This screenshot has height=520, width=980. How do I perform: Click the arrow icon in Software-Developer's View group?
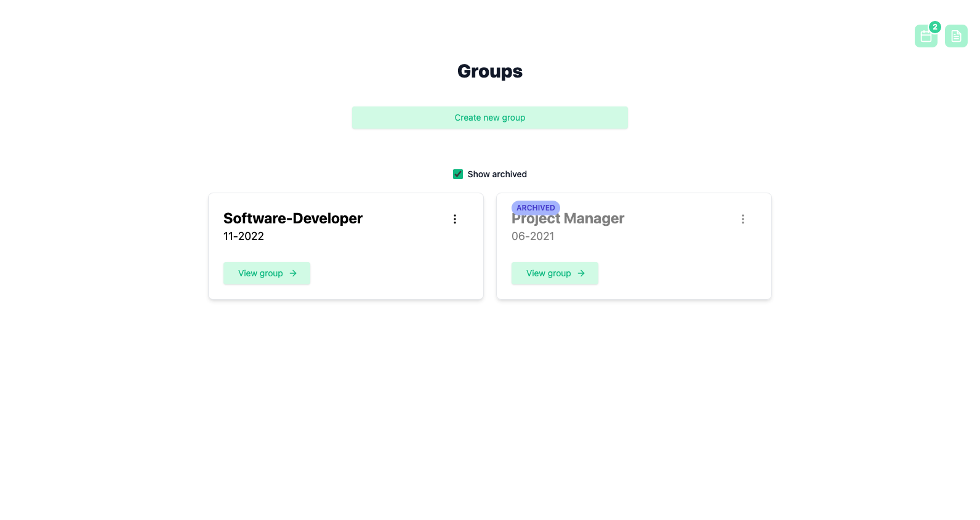point(293,273)
